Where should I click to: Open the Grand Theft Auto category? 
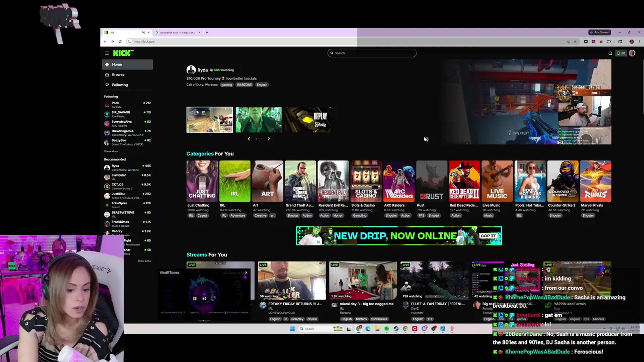[x=300, y=182]
